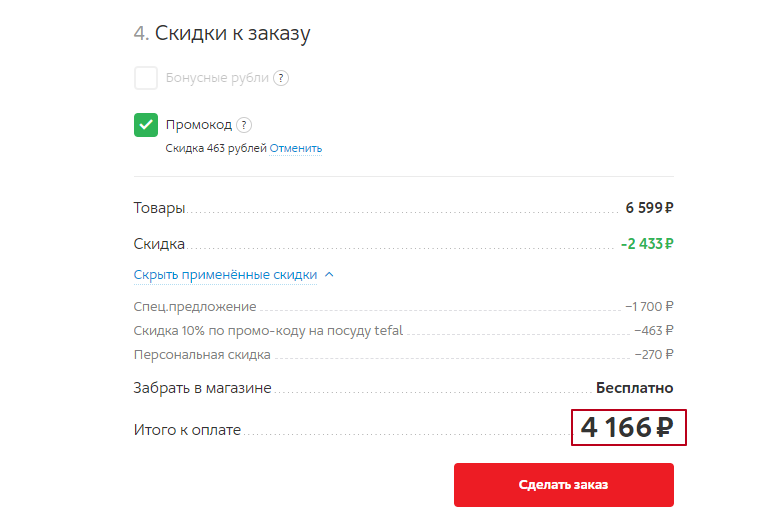Click the Промокод label text
The image size is (762, 517).
199,125
